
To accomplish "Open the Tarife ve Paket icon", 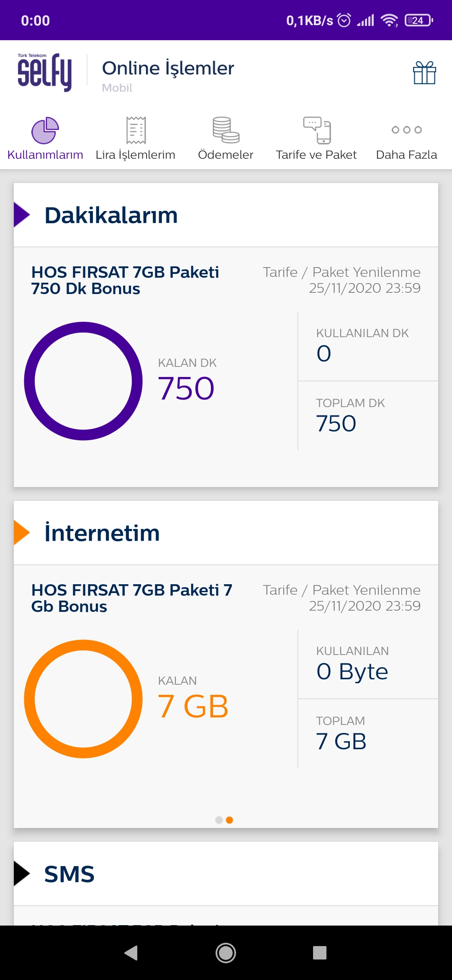I will tap(316, 130).
